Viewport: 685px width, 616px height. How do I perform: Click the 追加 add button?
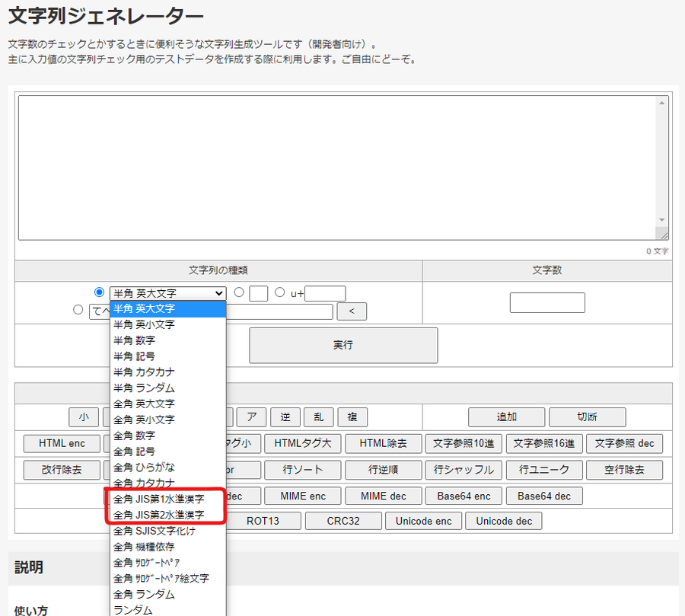(507, 417)
